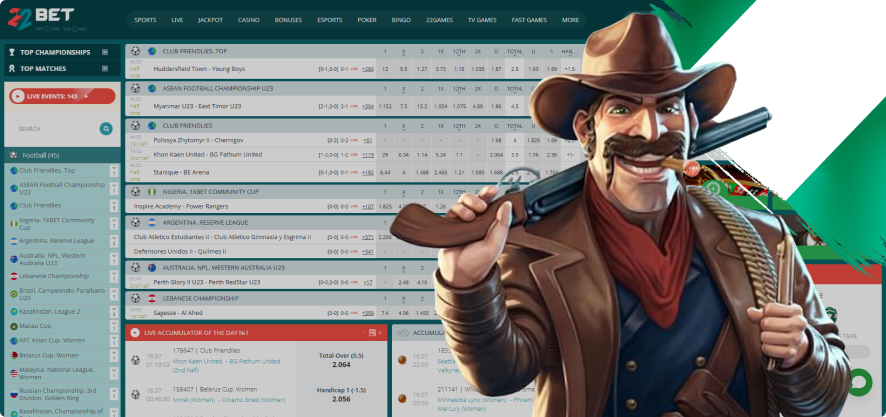Select Handicap 1 (-1.5) 2.056 bet
Screen dimensions: 886x417
tap(341, 394)
